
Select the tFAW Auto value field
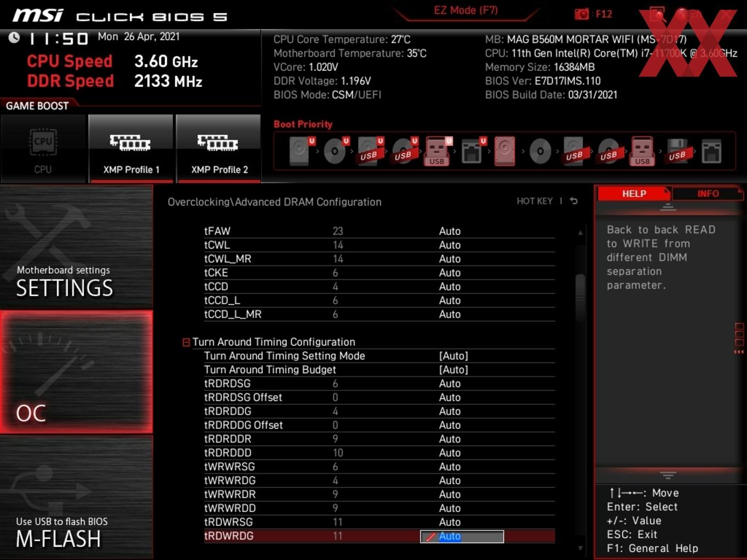click(x=450, y=231)
